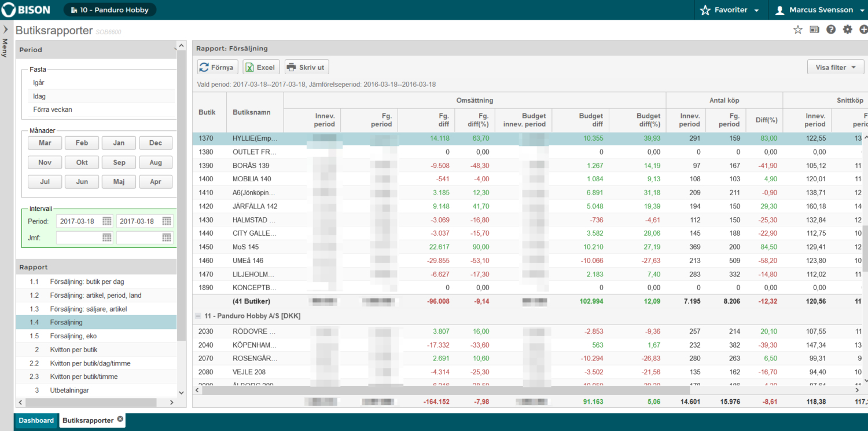Export report with Excel button
Screen dimensions: 868x431
[261, 67]
